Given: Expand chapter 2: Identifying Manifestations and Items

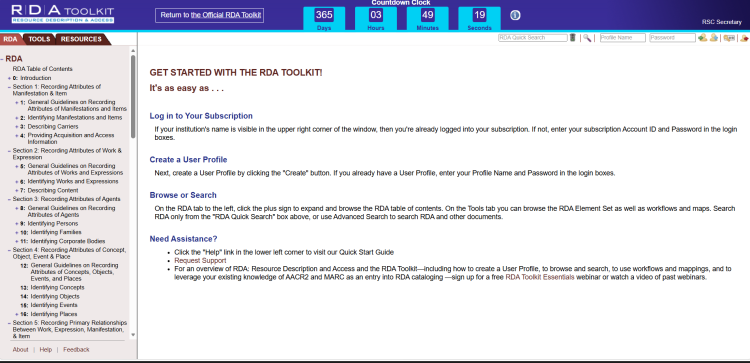Looking at the screenshot, I should coord(17,118).
